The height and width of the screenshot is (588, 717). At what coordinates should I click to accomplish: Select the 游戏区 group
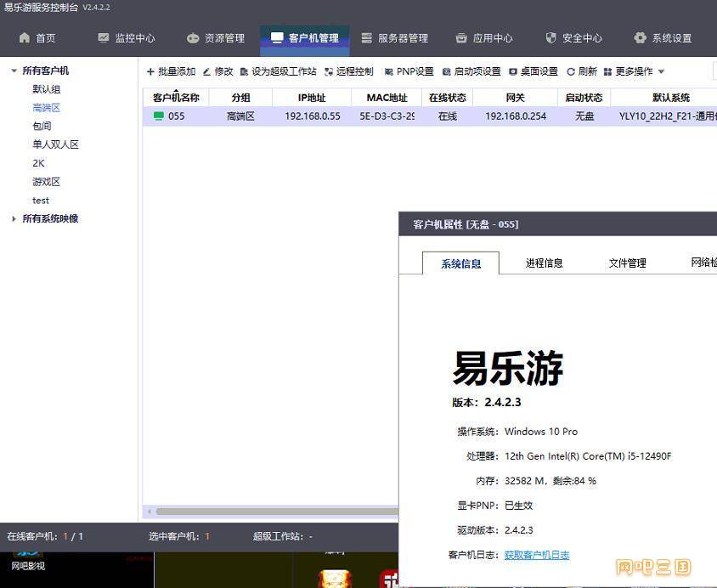tap(46, 182)
